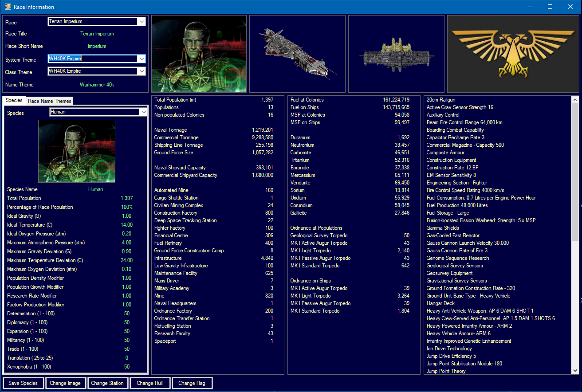This screenshot has width=582, height=392.
Task: Switch to the Species tab
Action: (14, 101)
